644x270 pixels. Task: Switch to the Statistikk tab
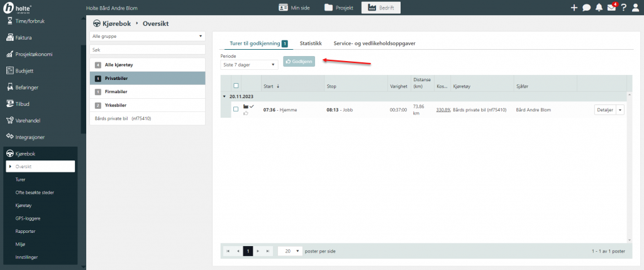point(311,43)
